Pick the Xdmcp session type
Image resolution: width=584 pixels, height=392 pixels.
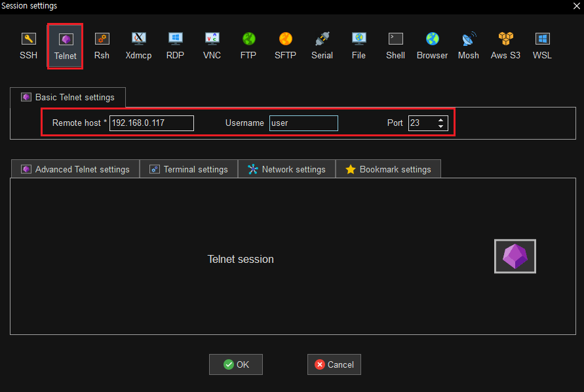point(138,46)
